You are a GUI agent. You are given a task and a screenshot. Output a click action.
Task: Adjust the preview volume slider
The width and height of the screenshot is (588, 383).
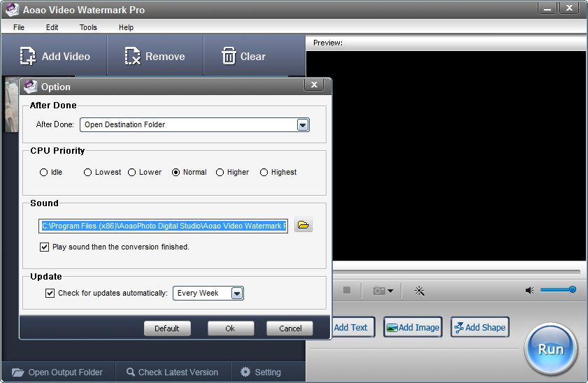[x=558, y=289]
